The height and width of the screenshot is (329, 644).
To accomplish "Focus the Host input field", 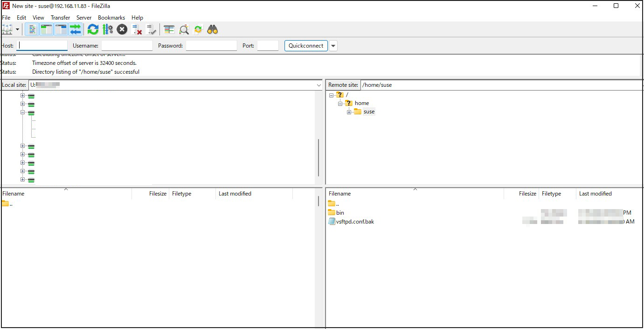I will [42, 46].
